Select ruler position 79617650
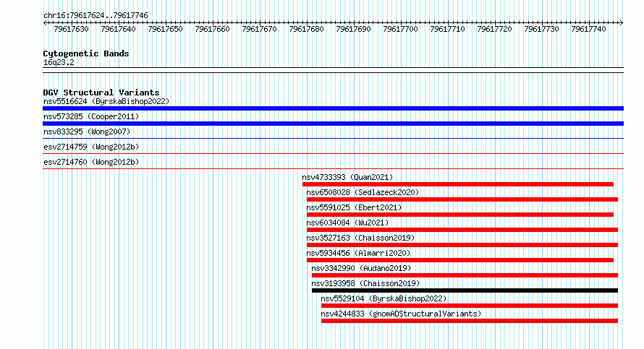644x349 pixels. [165, 29]
